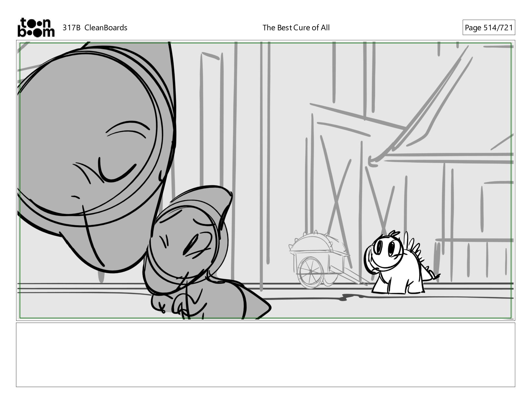The width and height of the screenshot is (532, 411).
Task: Click the 'Page 514/721' page number box
Action: (488, 28)
